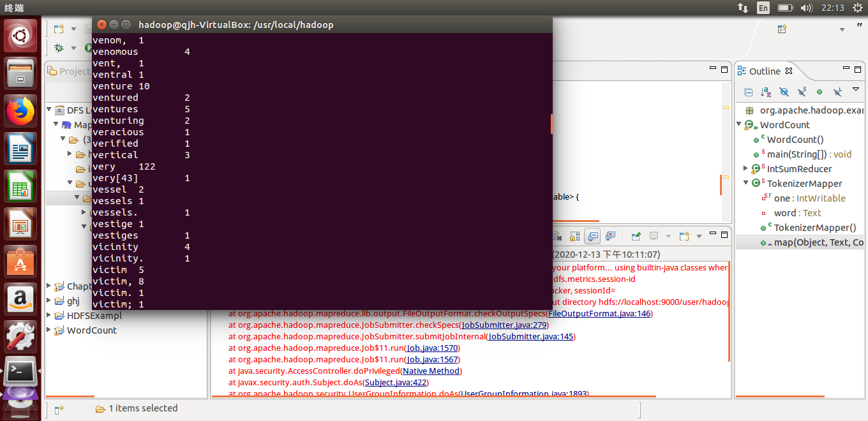Select the Project Explorer tab
Image resolution: width=868 pixels, height=421 pixels.
click(x=70, y=71)
